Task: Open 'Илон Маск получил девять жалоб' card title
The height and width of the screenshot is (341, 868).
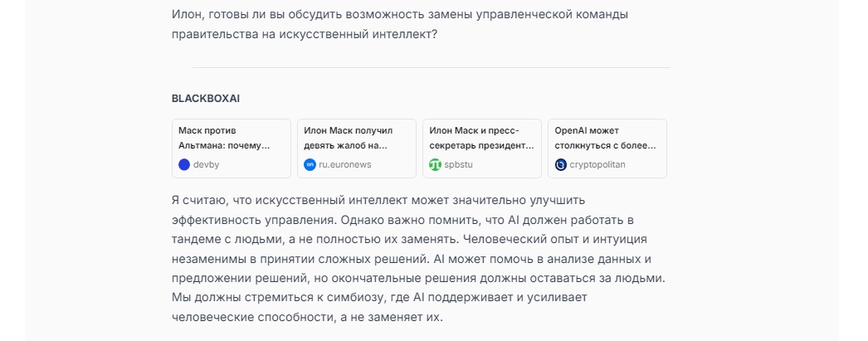Action: [x=349, y=138]
